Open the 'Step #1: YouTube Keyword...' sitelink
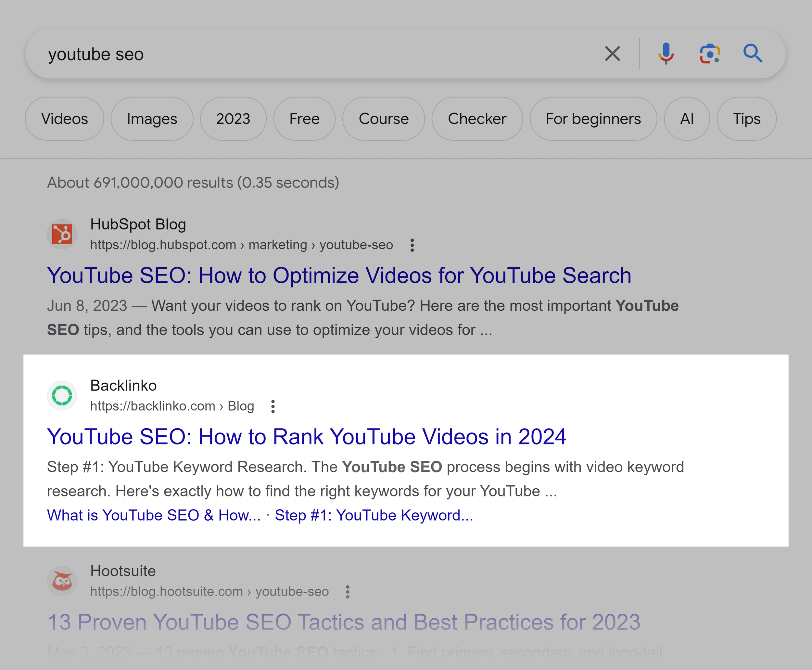812x670 pixels. [x=374, y=515]
